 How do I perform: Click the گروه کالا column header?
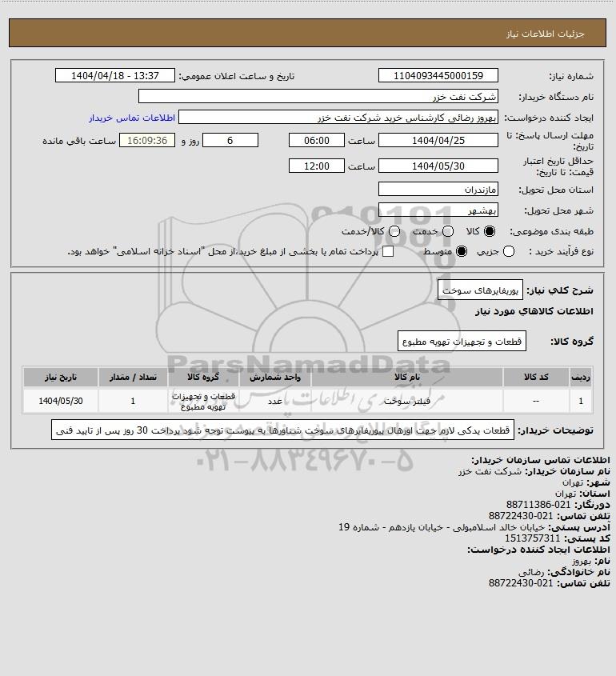pyautogui.click(x=203, y=378)
